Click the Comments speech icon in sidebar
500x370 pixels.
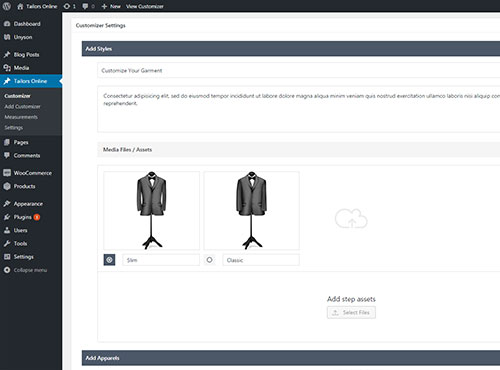pos(7,155)
